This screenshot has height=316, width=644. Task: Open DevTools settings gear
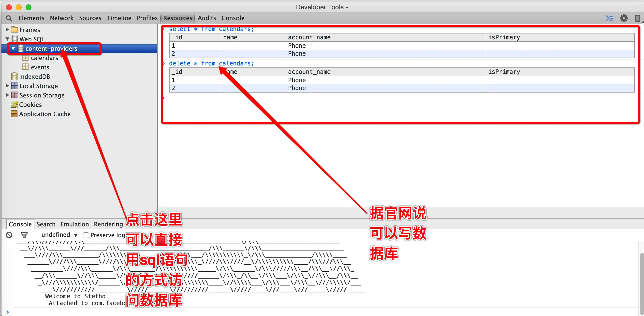pyautogui.click(x=624, y=18)
